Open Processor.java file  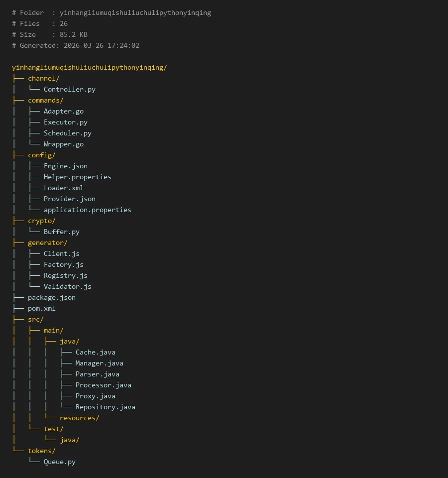(103, 385)
